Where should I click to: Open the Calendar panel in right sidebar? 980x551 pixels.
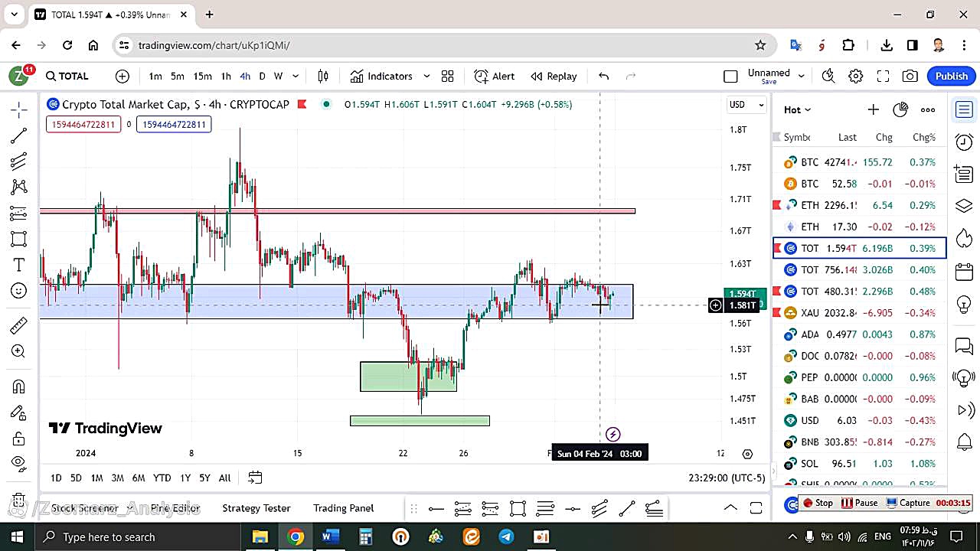pyautogui.click(x=965, y=272)
